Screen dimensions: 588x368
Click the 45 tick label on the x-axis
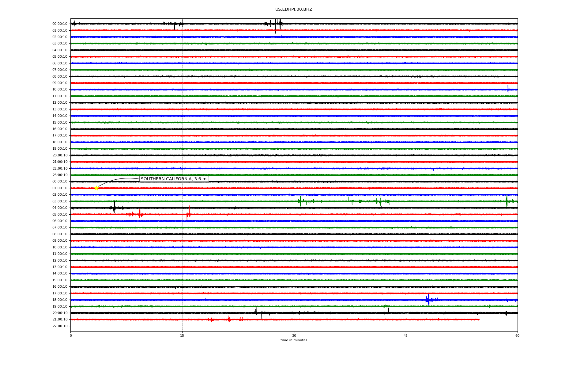(x=405, y=335)
